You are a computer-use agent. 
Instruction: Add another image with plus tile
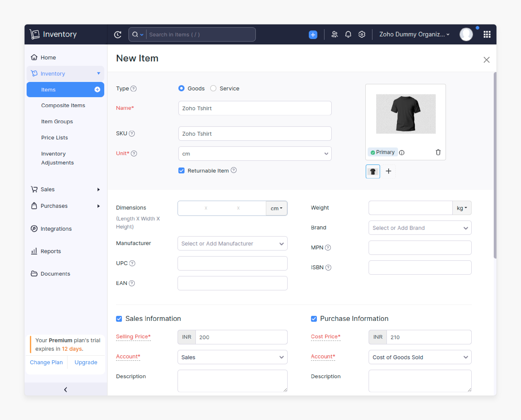(388, 171)
